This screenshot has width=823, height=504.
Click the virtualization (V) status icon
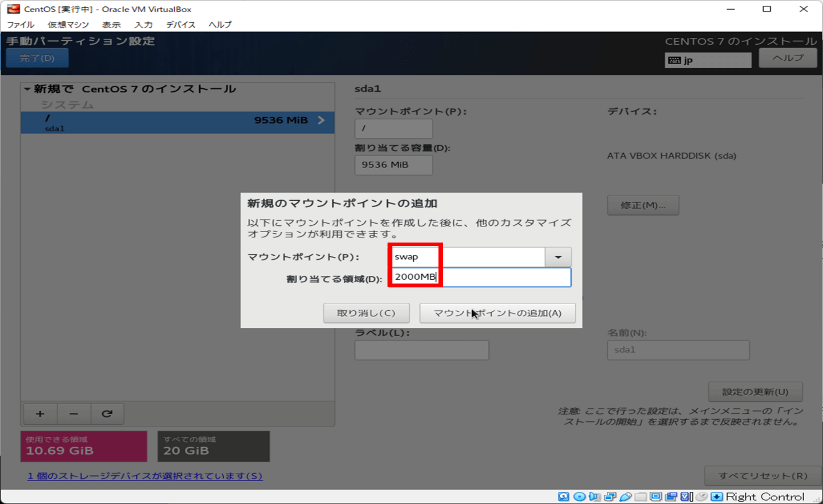[686, 497]
